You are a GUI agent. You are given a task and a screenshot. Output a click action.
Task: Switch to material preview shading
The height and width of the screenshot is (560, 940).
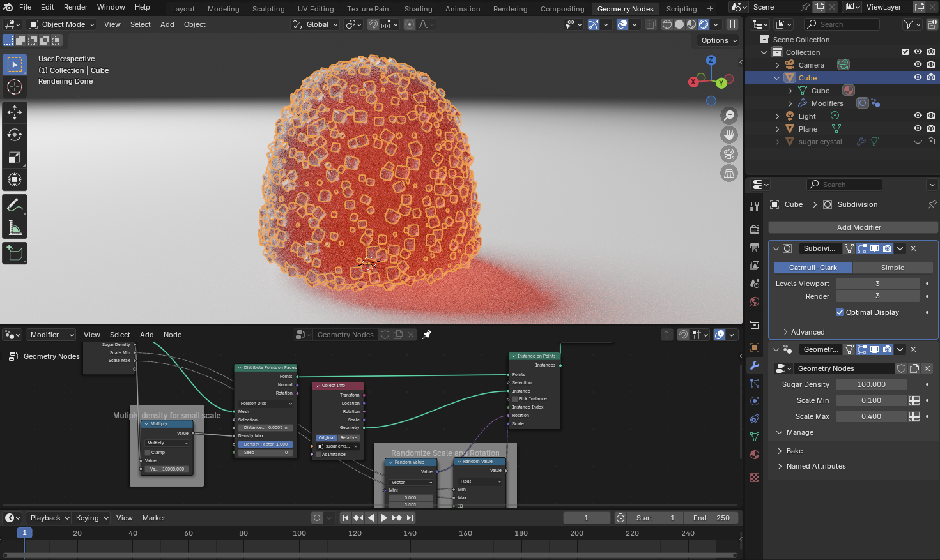[691, 24]
